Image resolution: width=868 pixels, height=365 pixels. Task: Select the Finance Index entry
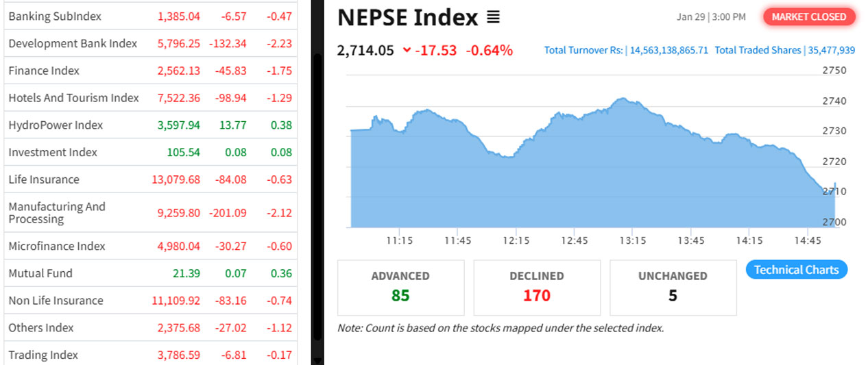[44, 71]
